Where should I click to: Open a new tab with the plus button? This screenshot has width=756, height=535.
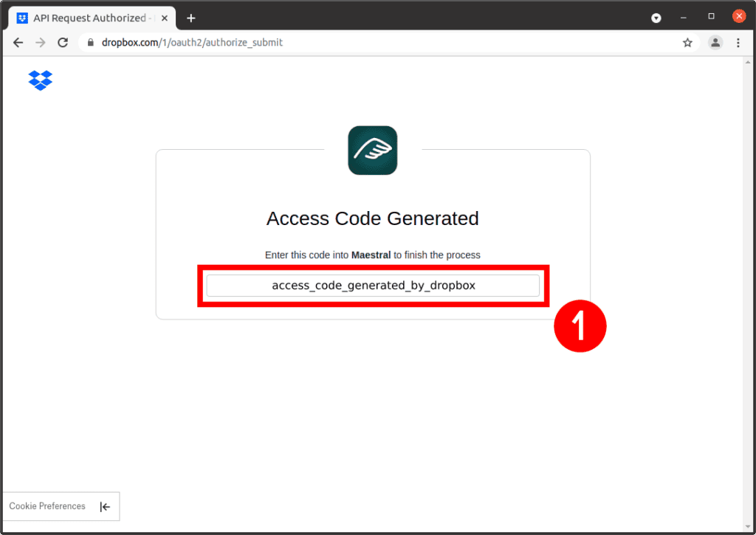click(x=191, y=18)
